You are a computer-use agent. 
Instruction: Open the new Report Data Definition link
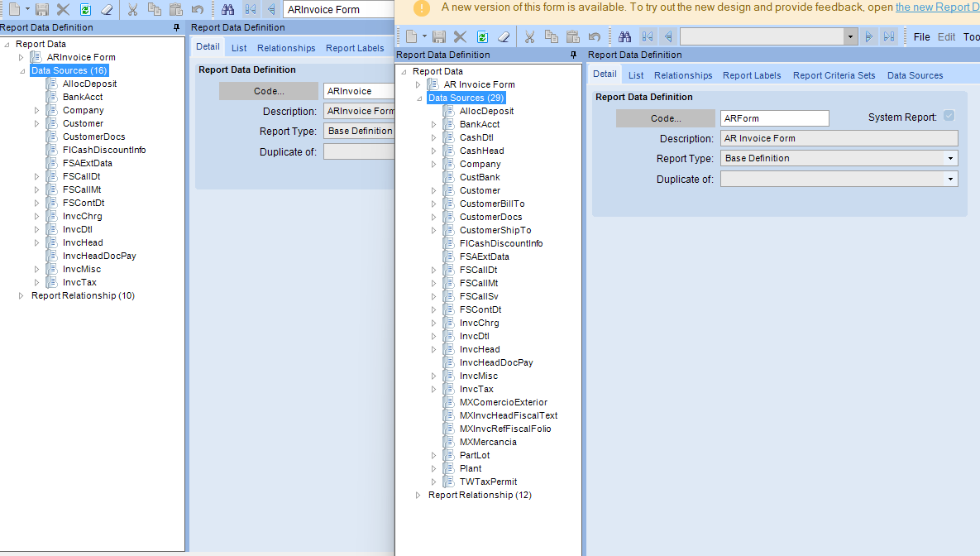tap(937, 7)
